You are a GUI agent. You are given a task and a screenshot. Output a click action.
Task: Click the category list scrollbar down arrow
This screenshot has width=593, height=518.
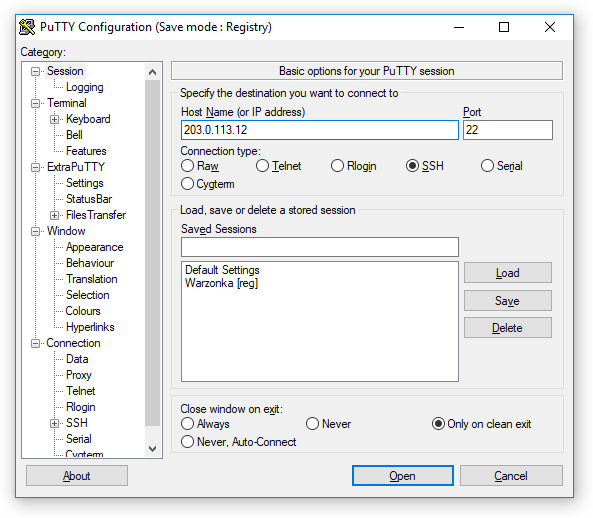152,449
